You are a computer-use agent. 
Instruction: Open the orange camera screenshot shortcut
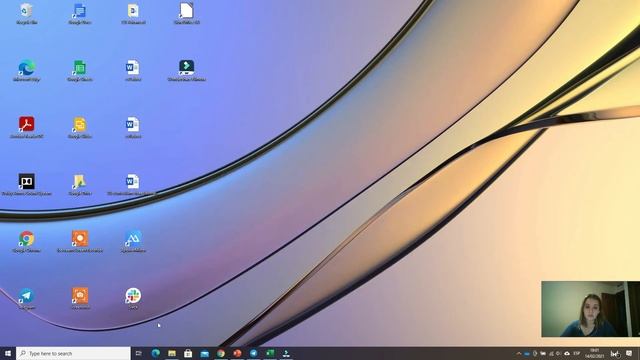coord(80,299)
